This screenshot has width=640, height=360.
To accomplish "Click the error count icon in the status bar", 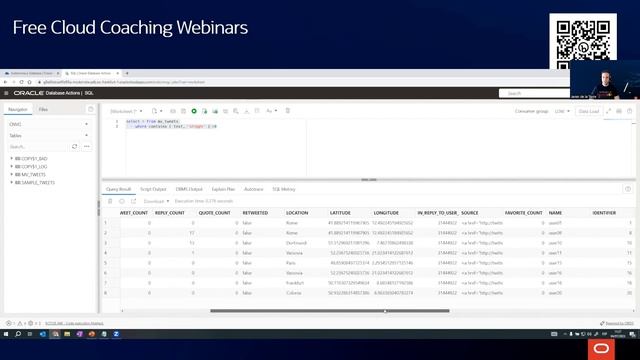I will 8,323.
